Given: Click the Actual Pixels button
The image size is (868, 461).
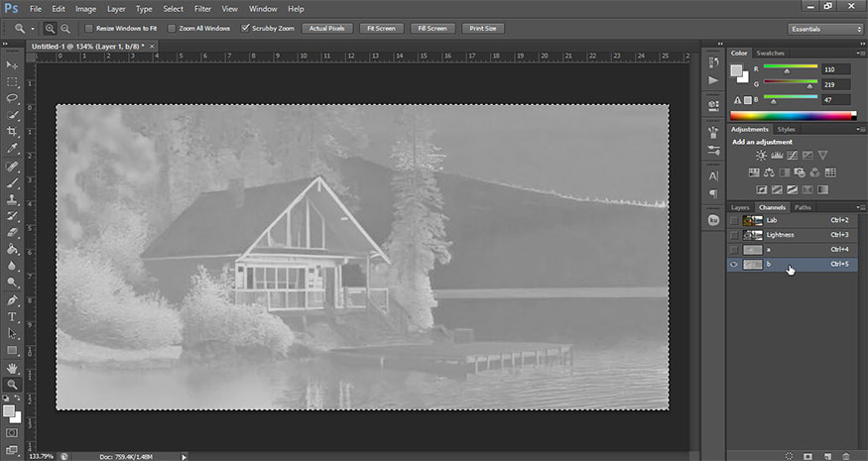Looking at the screenshot, I should click(327, 29).
